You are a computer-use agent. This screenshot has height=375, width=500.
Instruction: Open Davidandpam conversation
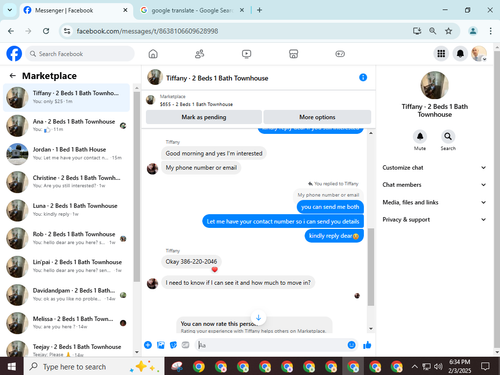tap(66, 295)
